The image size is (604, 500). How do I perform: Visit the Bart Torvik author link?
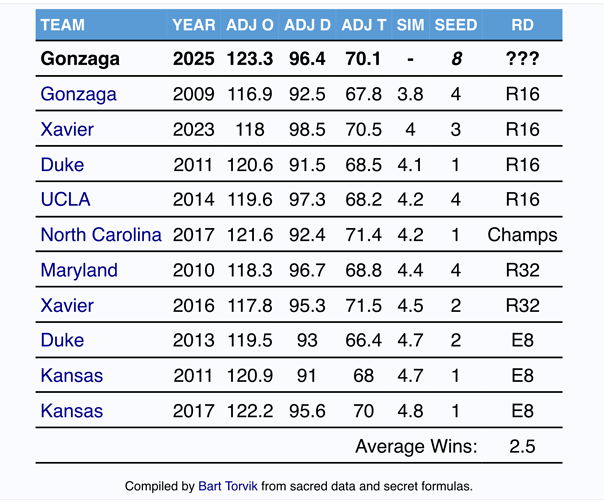click(229, 486)
